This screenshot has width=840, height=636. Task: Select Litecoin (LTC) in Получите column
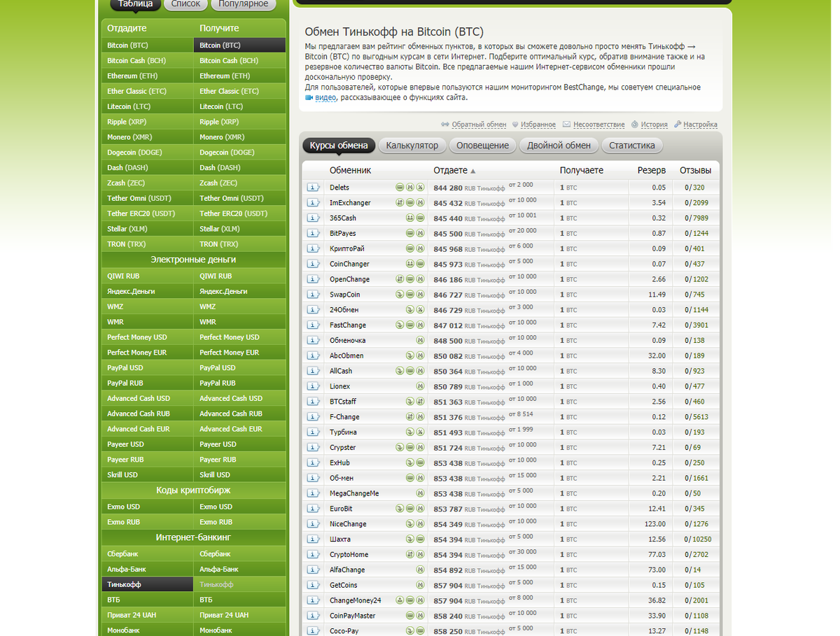click(239, 106)
